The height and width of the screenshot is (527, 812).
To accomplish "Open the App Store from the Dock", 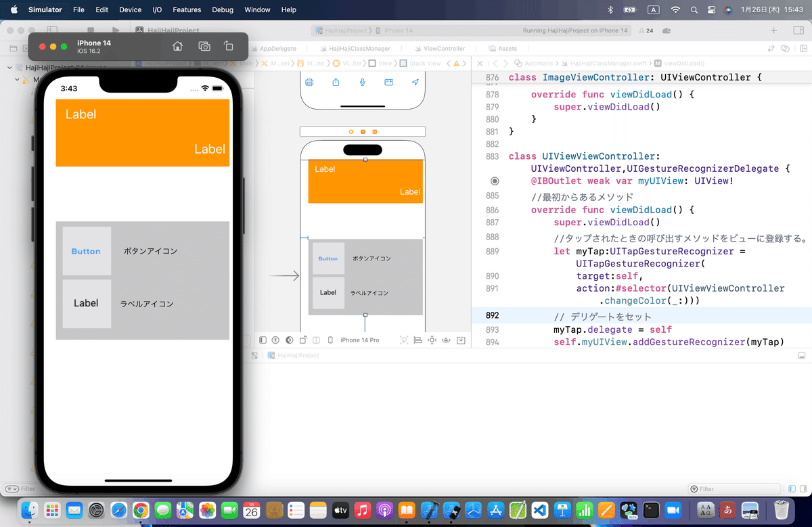I will 495,510.
